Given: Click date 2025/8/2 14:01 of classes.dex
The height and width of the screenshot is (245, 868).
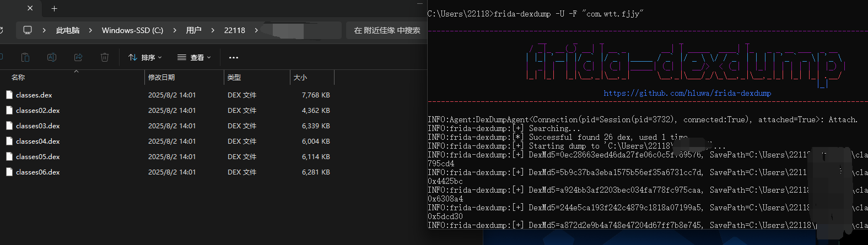Looking at the screenshot, I should [172, 95].
